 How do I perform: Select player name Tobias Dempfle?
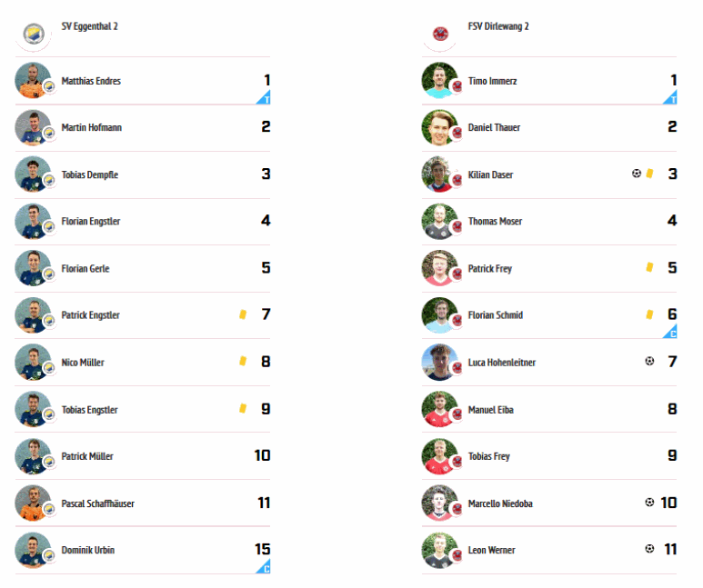90,174
